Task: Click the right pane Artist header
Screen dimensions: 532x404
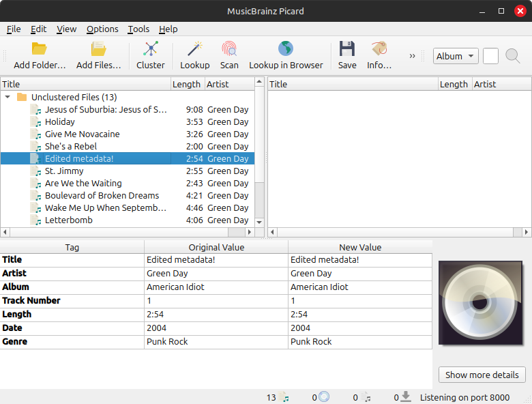Action: 502,84
